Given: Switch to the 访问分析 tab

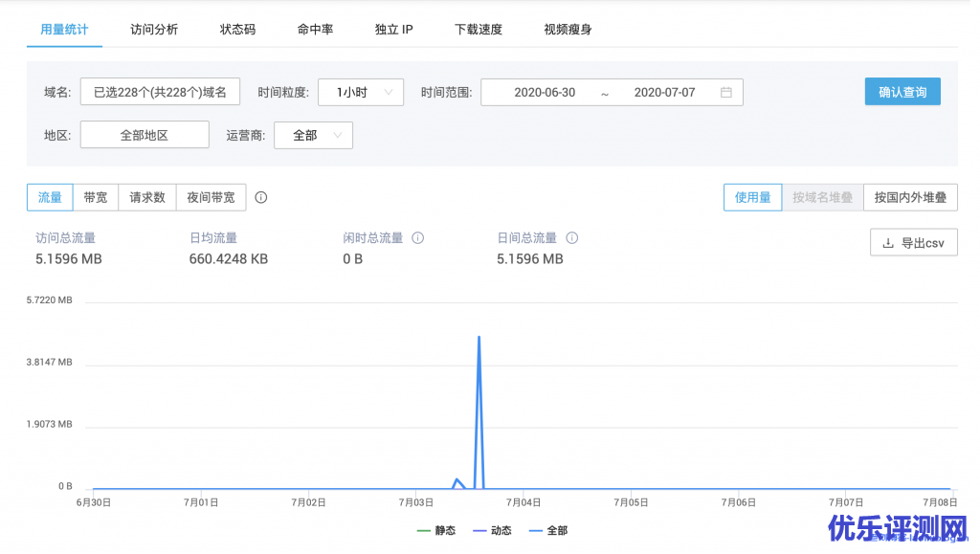Looking at the screenshot, I should pyautogui.click(x=154, y=30).
